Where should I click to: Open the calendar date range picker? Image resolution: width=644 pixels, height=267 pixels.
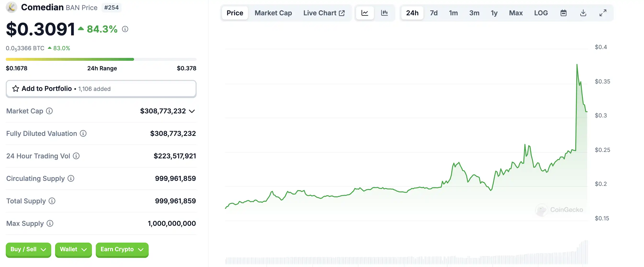click(x=563, y=13)
